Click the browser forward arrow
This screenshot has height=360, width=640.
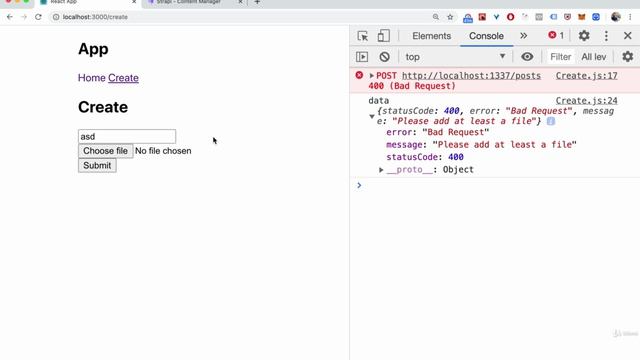(24, 17)
